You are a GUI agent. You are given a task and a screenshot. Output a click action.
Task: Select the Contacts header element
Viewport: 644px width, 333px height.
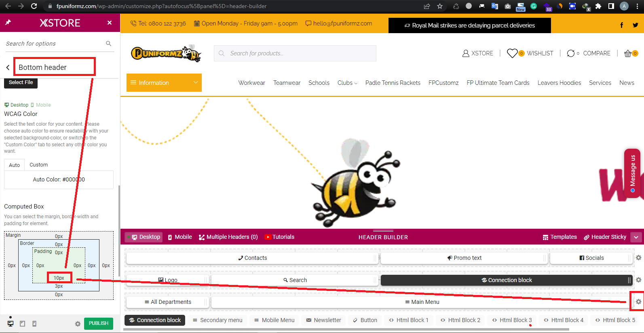pyautogui.click(x=252, y=258)
